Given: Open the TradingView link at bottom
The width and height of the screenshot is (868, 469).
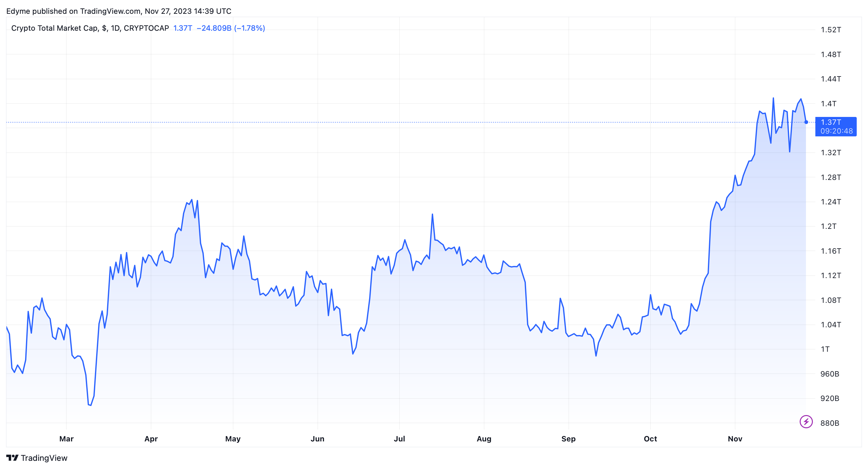Looking at the screenshot, I should coord(37,457).
